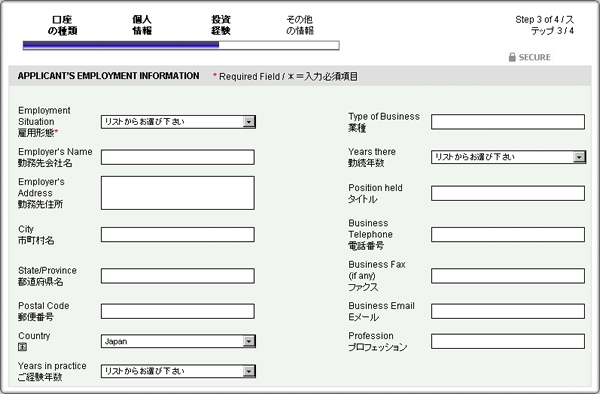Click the State/Province input field
This screenshot has width=600, height=394.
[x=178, y=276]
